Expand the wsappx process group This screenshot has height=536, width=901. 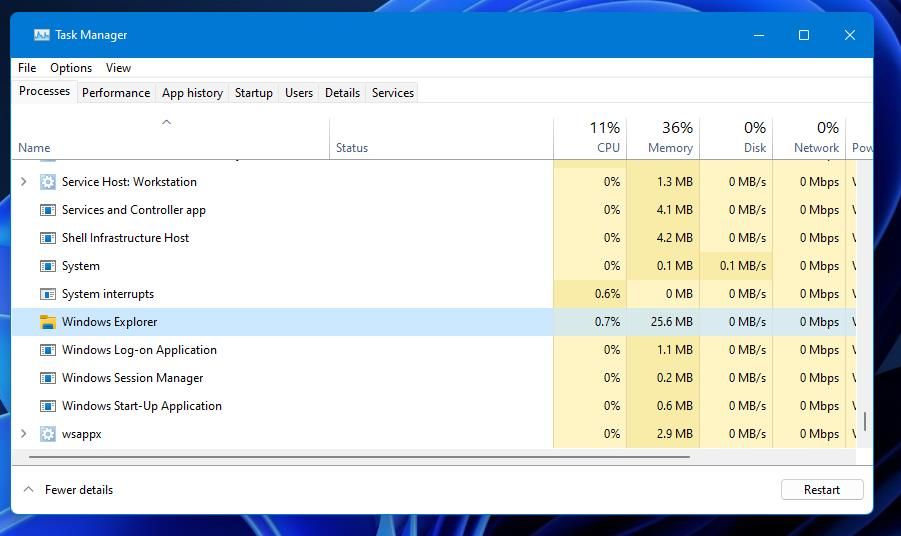[24, 434]
